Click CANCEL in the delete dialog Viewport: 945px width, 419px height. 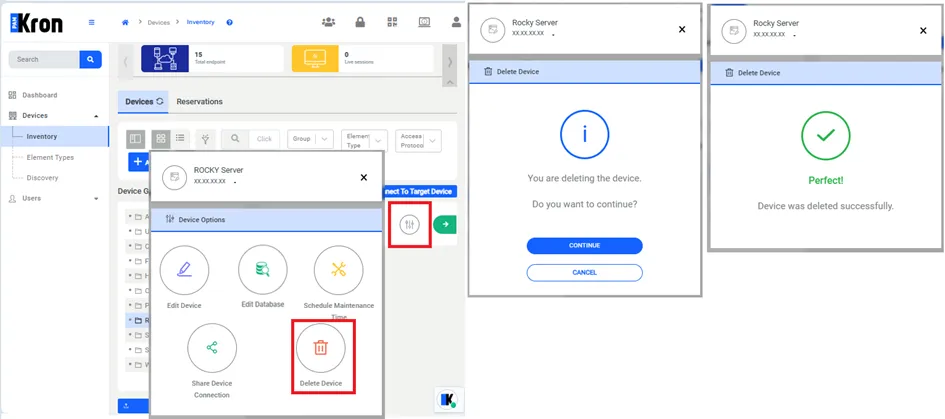click(x=585, y=273)
